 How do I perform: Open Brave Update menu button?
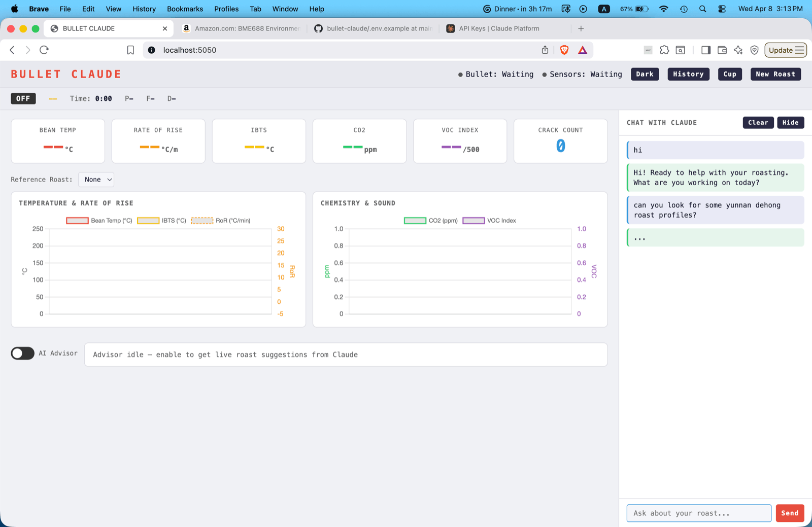(786, 50)
